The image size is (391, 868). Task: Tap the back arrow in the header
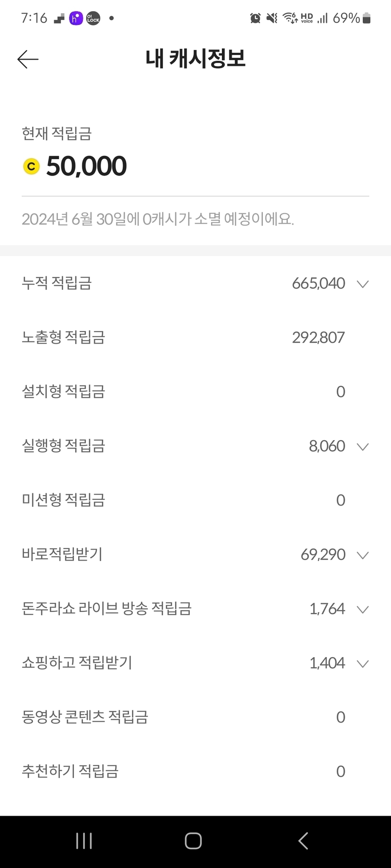pos(28,59)
